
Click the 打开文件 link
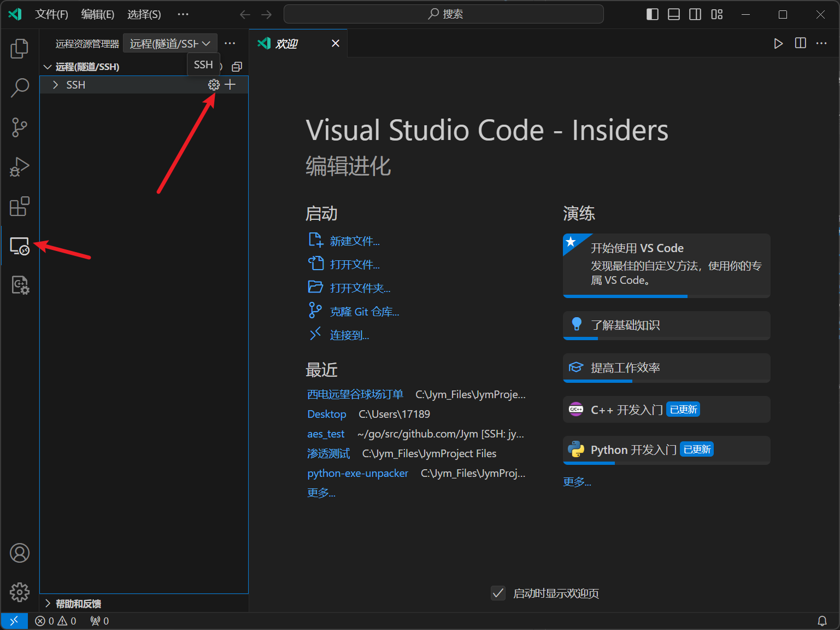(355, 265)
